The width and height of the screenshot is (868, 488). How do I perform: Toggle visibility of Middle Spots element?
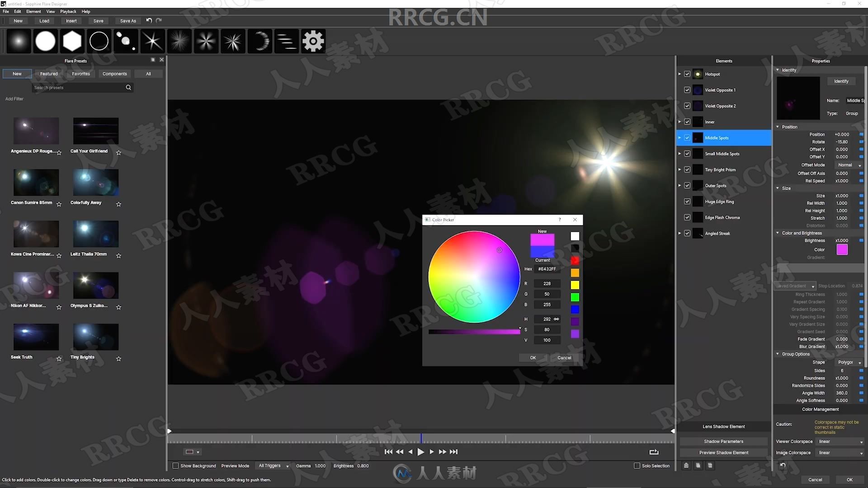687,138
